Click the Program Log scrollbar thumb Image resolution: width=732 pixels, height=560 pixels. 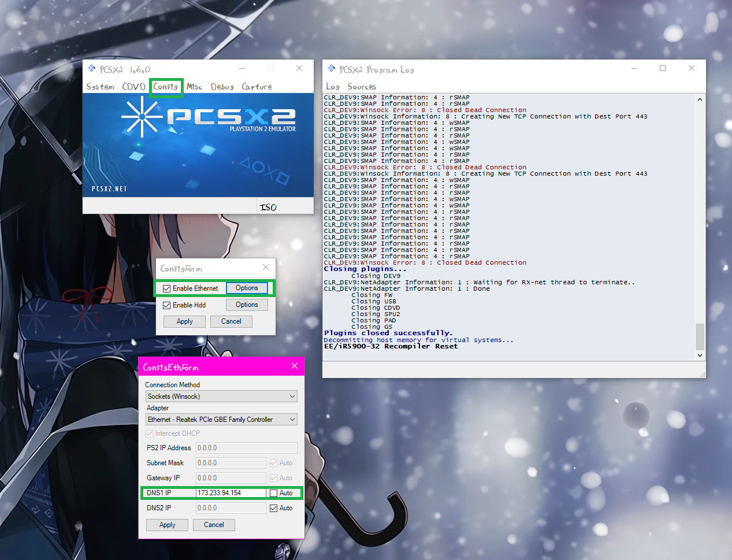[700, 336]
